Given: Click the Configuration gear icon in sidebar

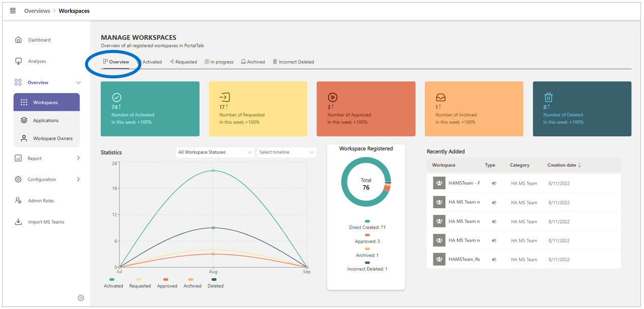Looking at the screenshot, I should [18, 179].
